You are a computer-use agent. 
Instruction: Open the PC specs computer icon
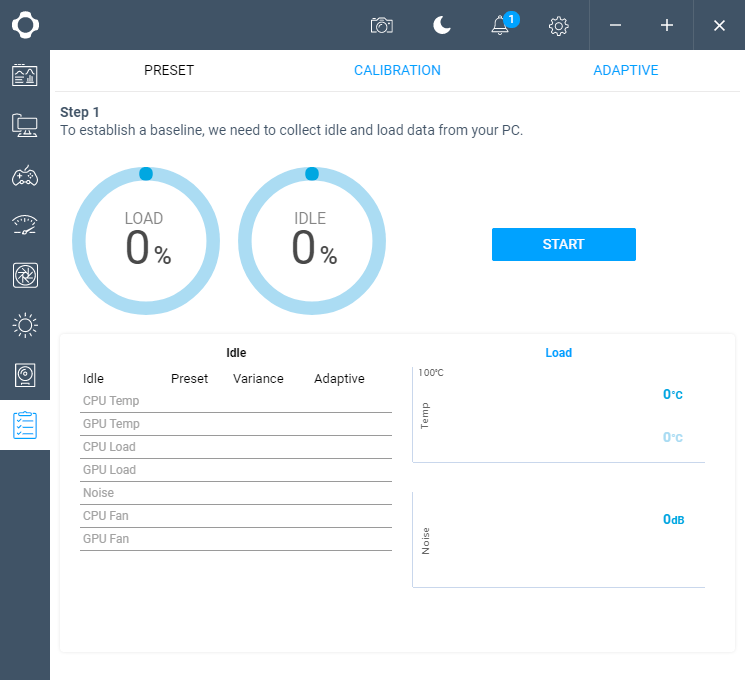tap(25, 125)
